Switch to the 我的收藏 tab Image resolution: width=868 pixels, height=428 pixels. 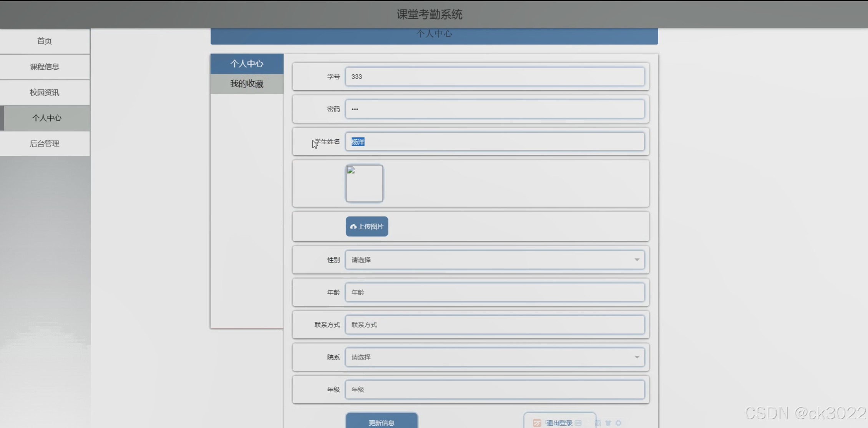[247, 84]
